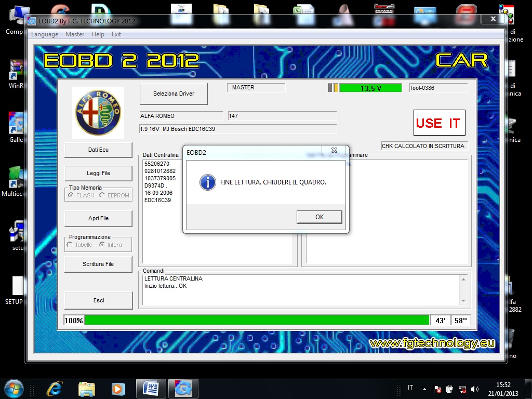The width and height of the screenshot is (532, 399).
Task: Show hidden tray icons arrow
Action: pos(424,389)
